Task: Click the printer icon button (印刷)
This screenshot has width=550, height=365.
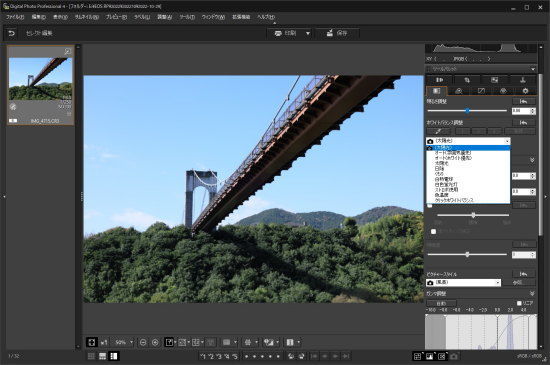Action: [x=286, y=33]
